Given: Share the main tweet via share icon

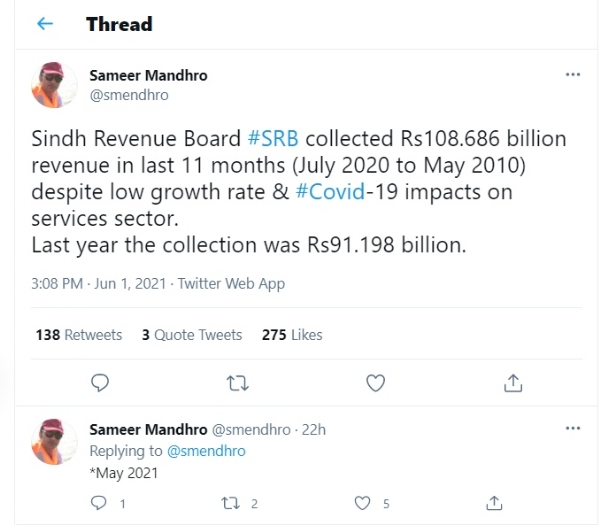Looking at the screenshot, I should point(513,382).
